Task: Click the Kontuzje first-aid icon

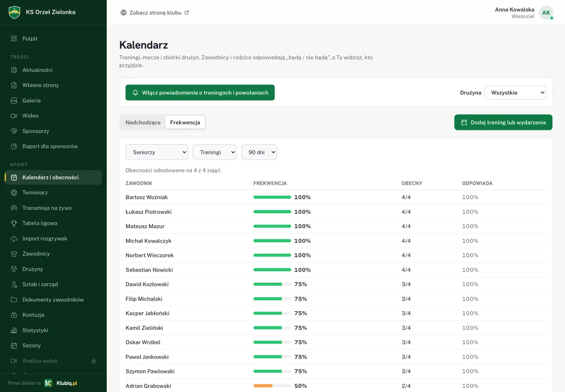Action: click(14, 315)
